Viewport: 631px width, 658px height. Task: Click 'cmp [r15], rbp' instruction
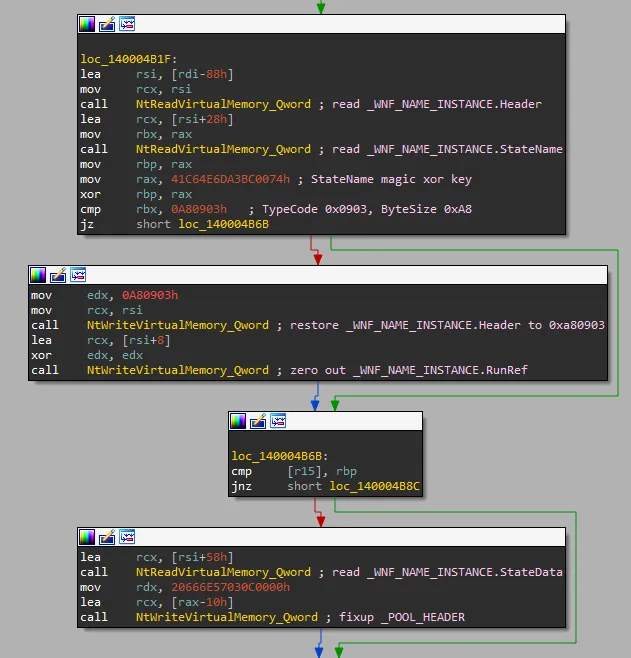click(x=294, y=471)
